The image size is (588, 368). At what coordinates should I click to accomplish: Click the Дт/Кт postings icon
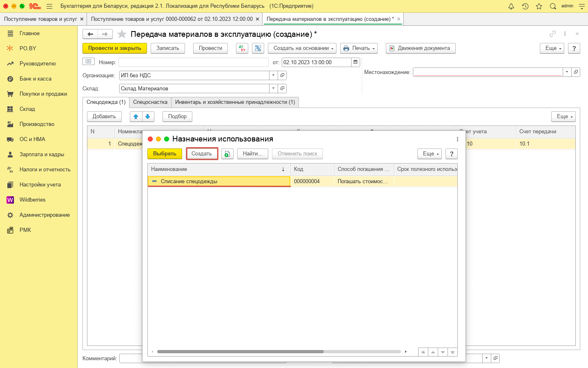pos(242,48)
